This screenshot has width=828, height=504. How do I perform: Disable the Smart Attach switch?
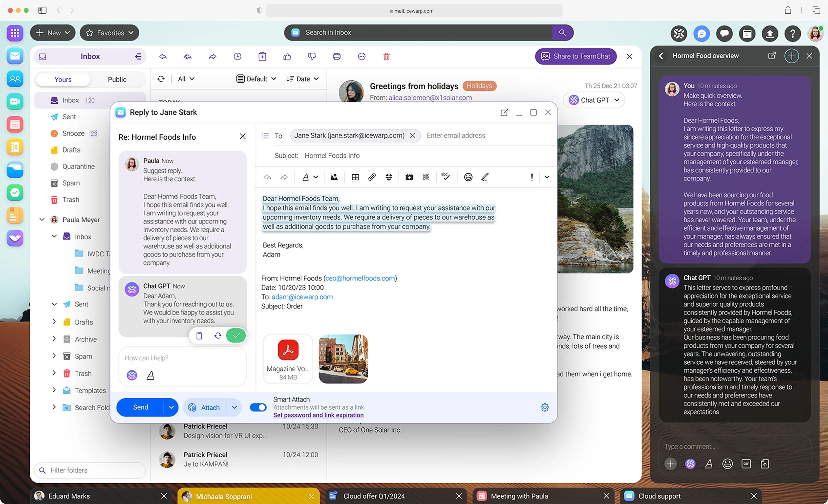[258, 407]
